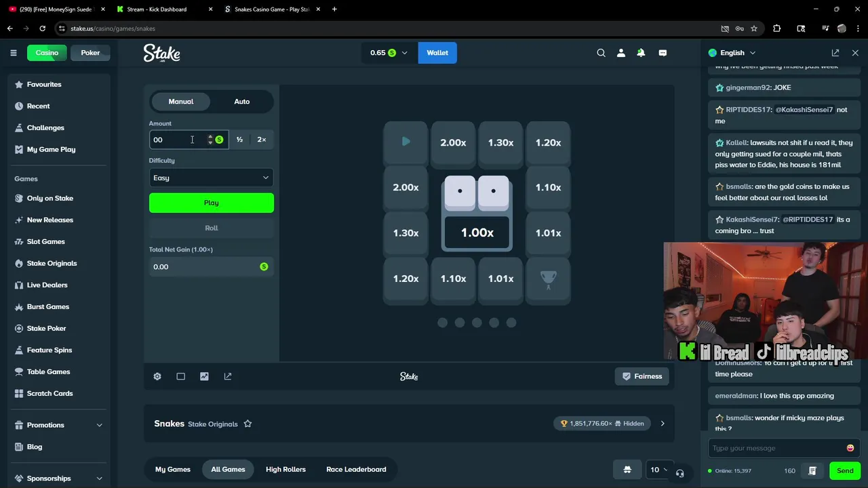Double the bet with 2× button
The image size is (868, 488).
tap(262, 140)
